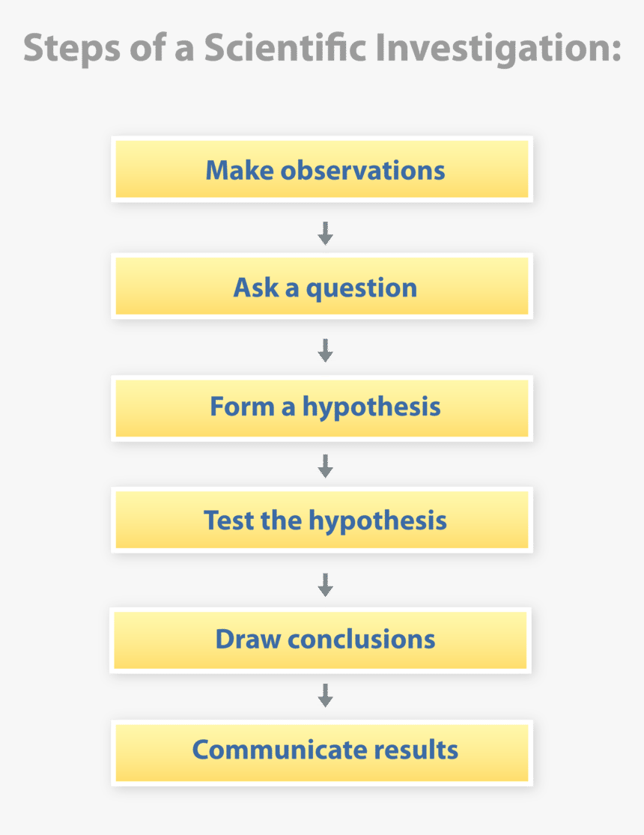The width and height of the screenshot is (644, 835).
Task: Click the word observations in first box
Action: click(x=362, y=171)
